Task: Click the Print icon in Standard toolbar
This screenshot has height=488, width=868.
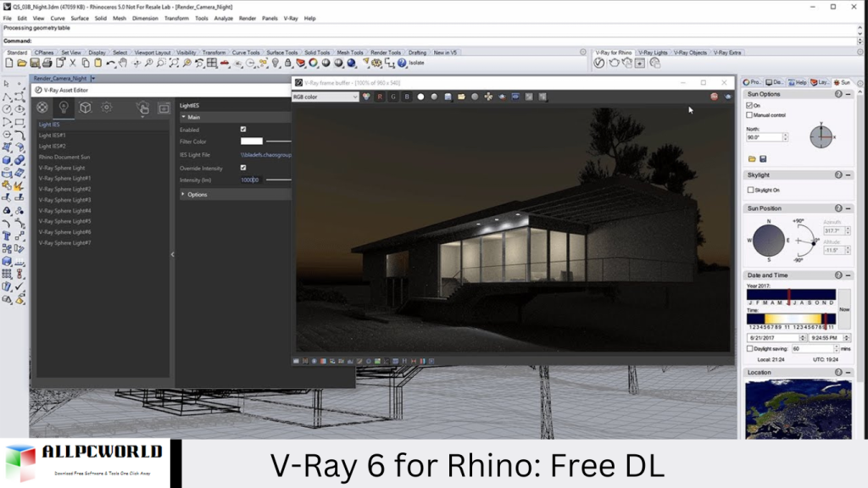Action: pyautogui.click(x=47, y=63)
